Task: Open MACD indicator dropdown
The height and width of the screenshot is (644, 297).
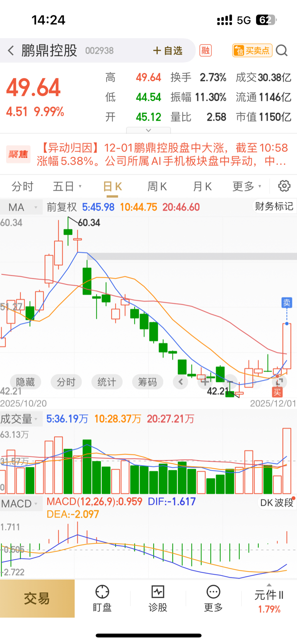Action: click(20, 503)
